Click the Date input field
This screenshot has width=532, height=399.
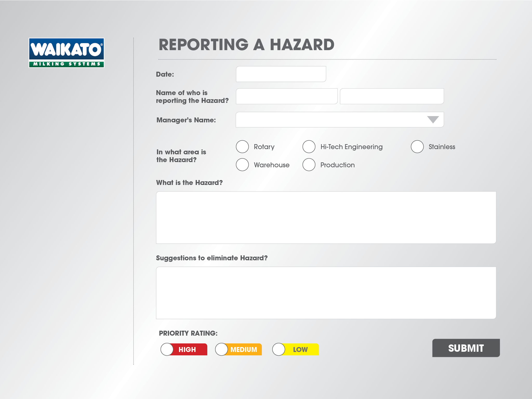click(x=281, y=74)
